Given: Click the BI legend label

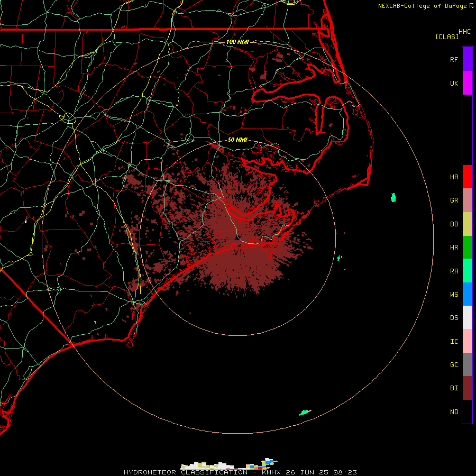Looking at the screenshot, I should point(454,388).
